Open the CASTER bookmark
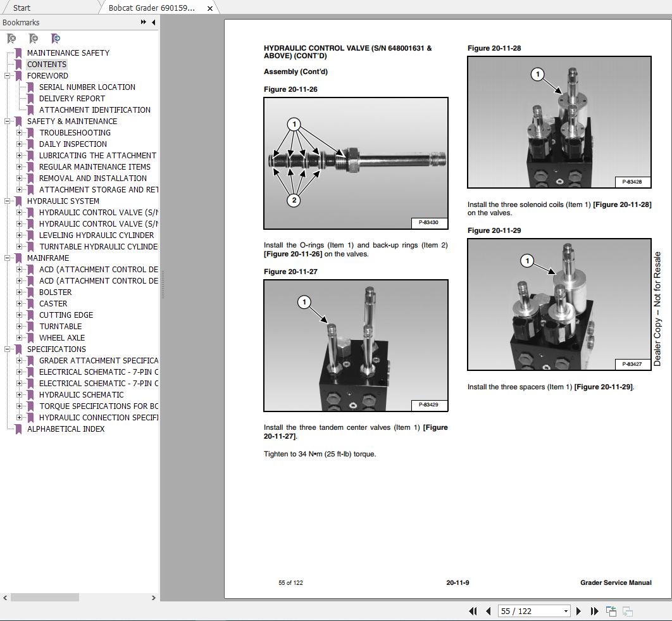 [x=53, y=304]
